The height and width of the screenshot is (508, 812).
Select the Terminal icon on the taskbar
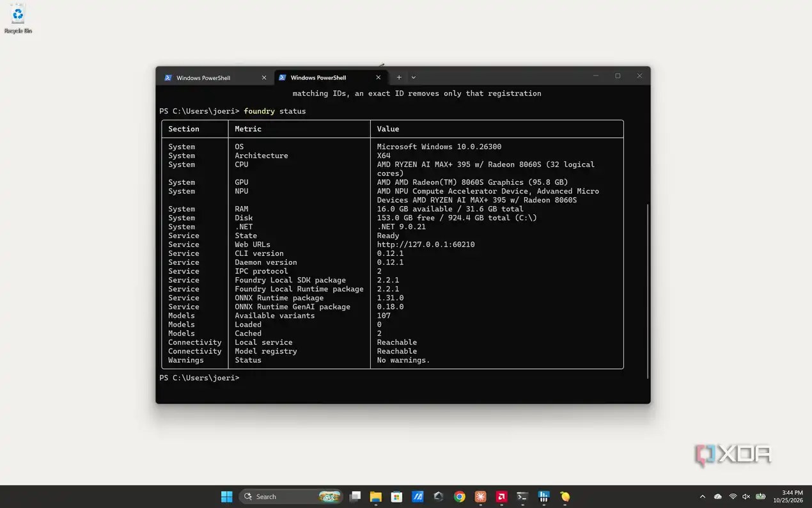click(x=522, y=496)
